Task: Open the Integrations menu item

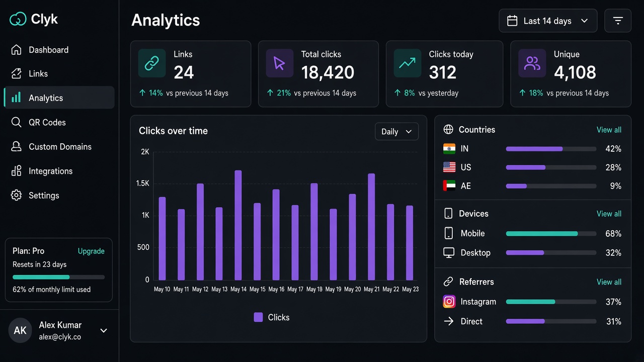Action: pyautogui.click(x=59, y=171)
